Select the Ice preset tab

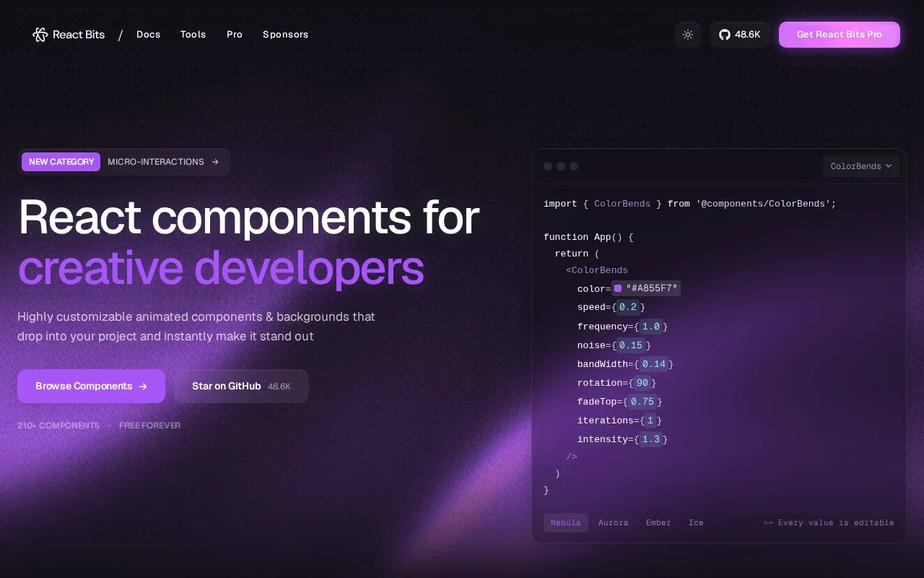[696, 522]
